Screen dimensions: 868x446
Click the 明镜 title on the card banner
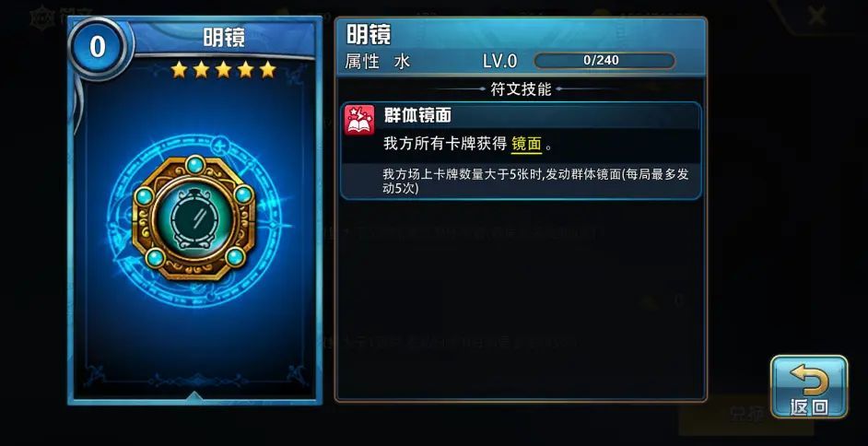click(224, 38)
